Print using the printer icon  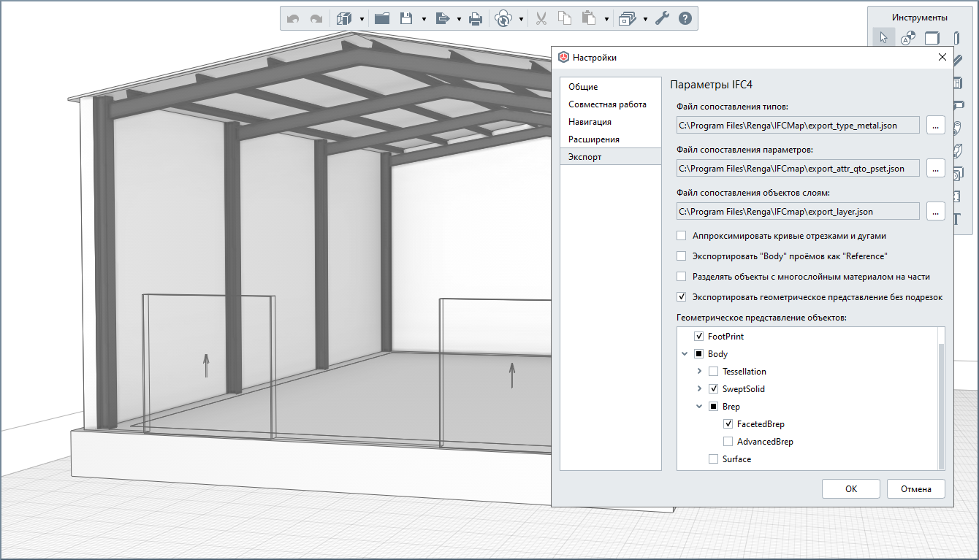tap(475, 19)
